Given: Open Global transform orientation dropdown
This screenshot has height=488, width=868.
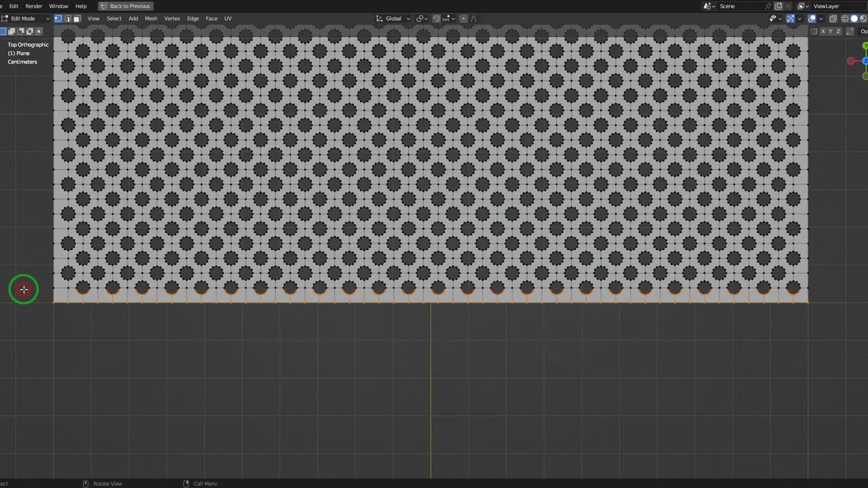Looking at the screenshot, I should click(393, 18).
